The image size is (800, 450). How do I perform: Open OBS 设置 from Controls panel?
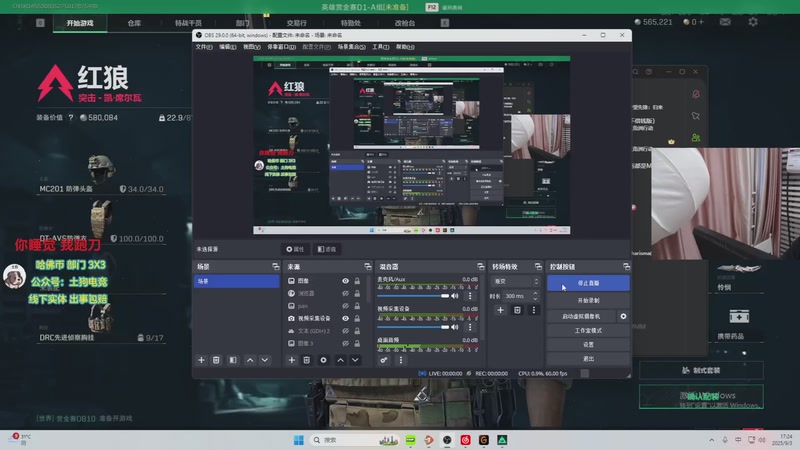pyautogui.click(x=588, y=344)
